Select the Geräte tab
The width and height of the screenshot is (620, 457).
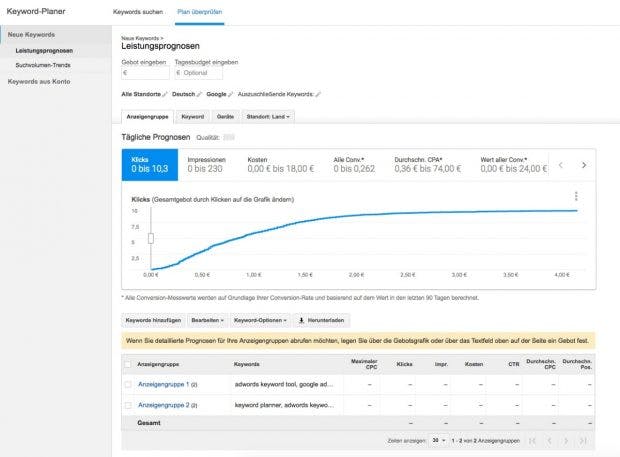click(225, 117)
